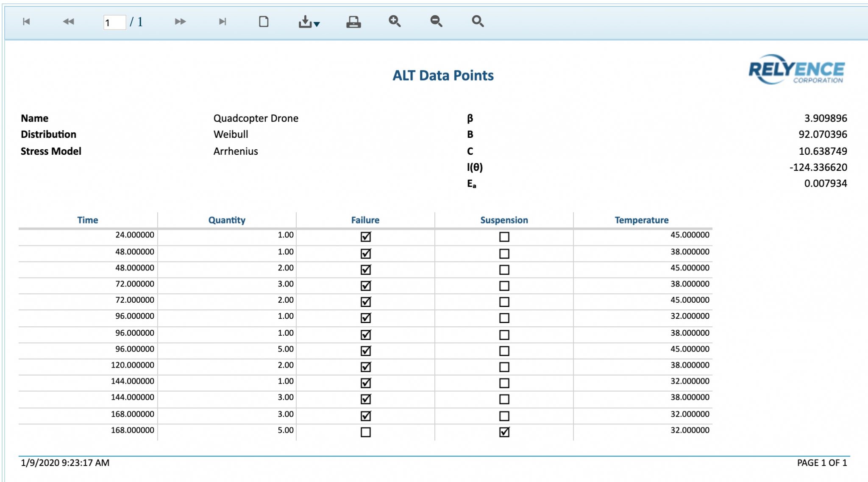Zoom out of the report
The image size is (868, 482).
click(437, 22)
